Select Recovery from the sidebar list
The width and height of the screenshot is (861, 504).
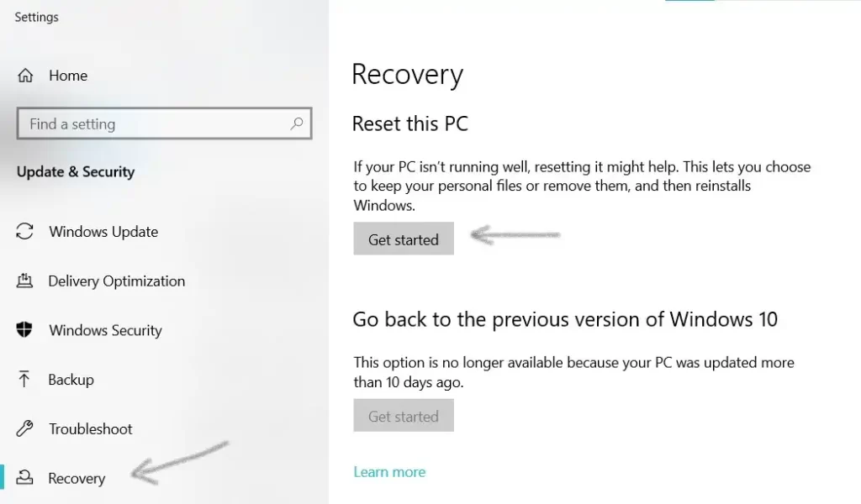tap(77, 477)
